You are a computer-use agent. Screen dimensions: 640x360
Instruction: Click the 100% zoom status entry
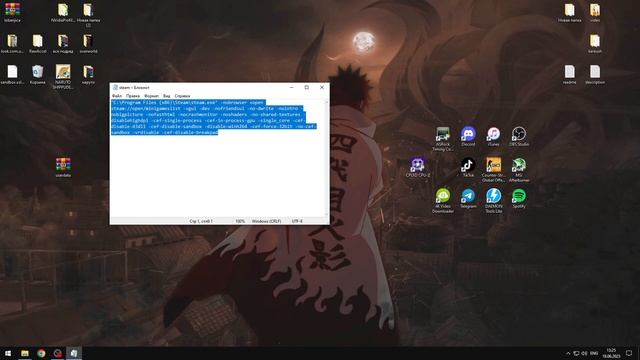(x=240, y=221)
